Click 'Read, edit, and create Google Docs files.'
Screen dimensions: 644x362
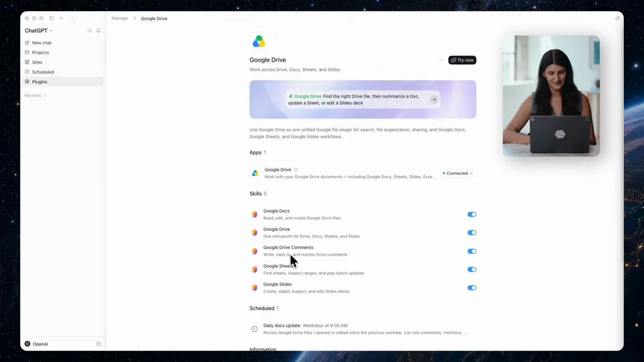pyautogui.click(x=302, y=218)
